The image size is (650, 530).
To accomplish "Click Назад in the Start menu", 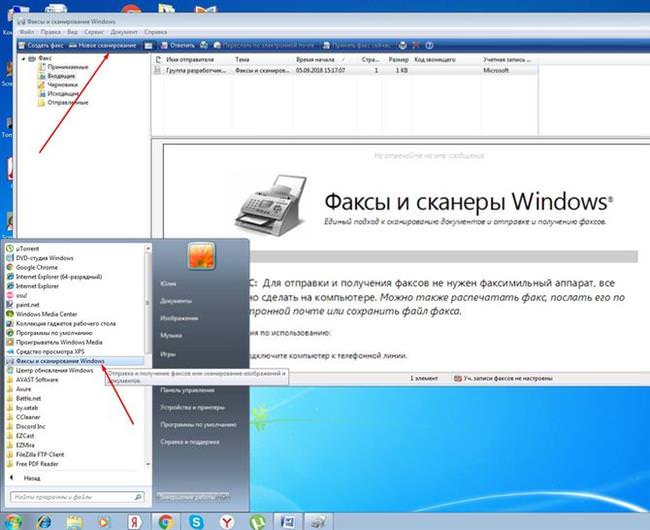I will pyautogui.click(x=26, y=478).
